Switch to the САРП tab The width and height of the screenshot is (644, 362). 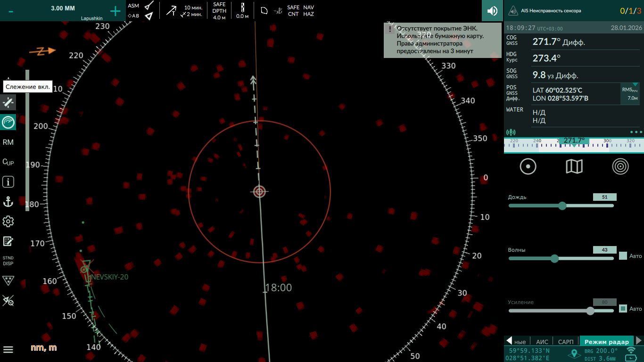(566, 342)
